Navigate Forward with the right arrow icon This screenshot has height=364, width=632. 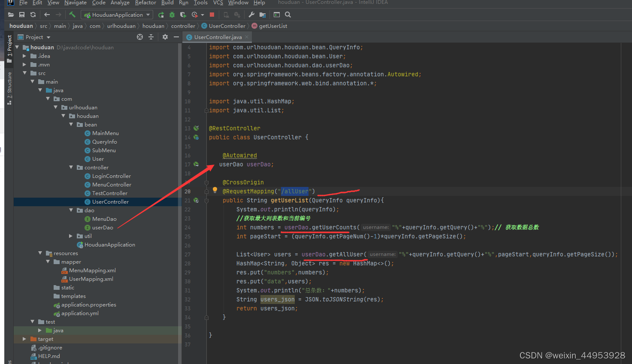58,15
